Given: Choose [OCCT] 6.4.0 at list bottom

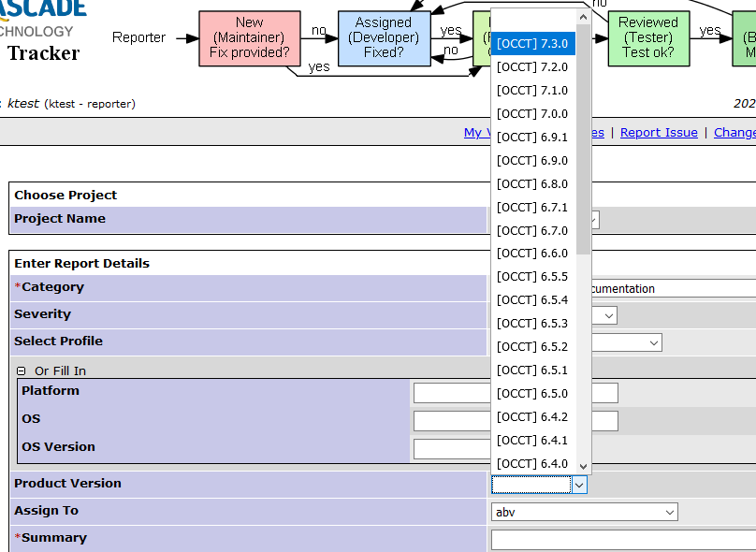Looking at the screenshot, I should [x=532, y=464].
